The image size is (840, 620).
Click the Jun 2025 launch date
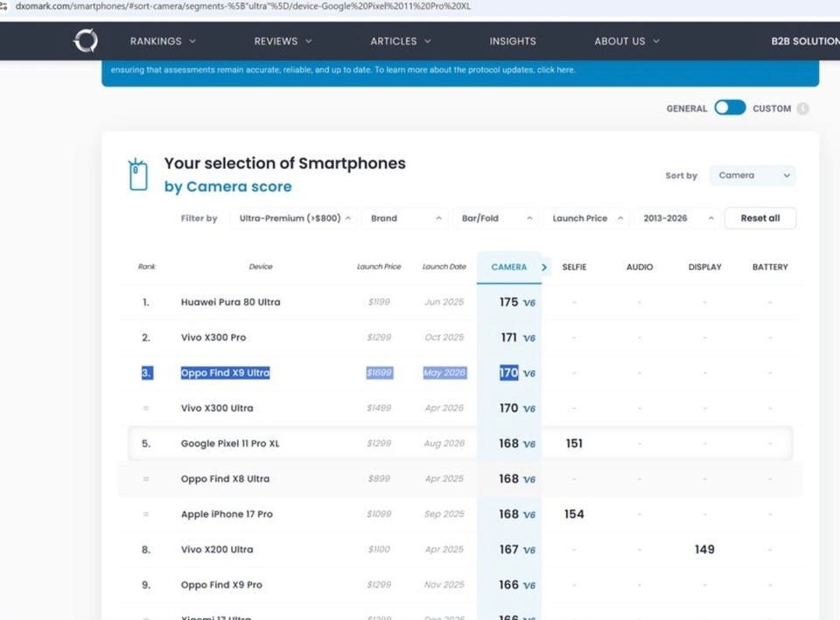coord(444,302)
